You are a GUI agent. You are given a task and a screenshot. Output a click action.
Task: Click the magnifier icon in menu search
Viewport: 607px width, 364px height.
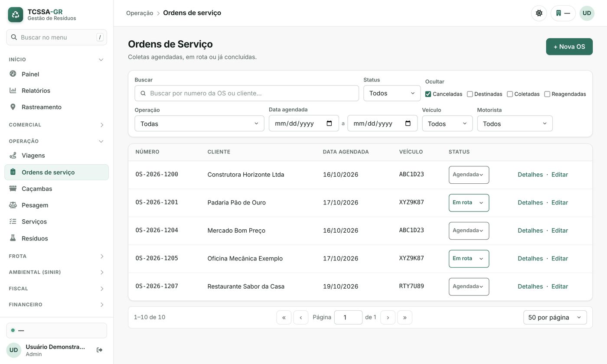14,37
